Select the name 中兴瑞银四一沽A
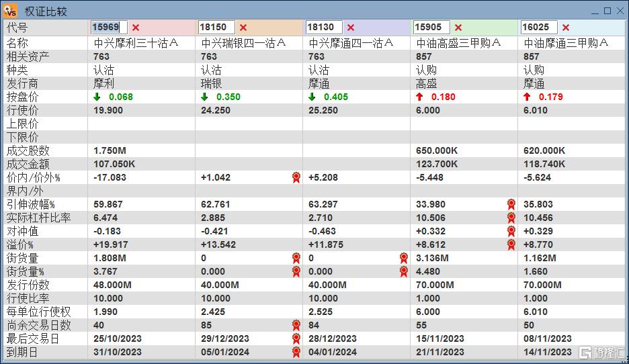629x364 pixels. 243,43
